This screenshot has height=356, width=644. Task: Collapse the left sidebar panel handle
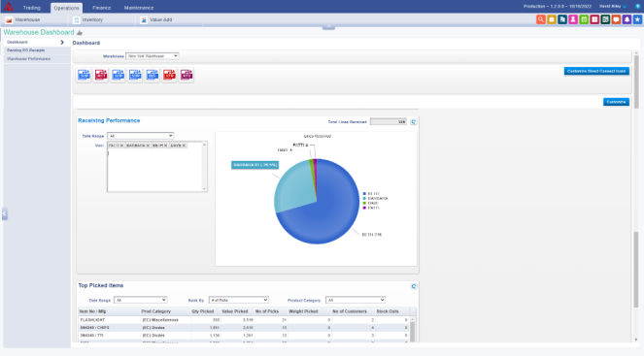coord(5,213)
